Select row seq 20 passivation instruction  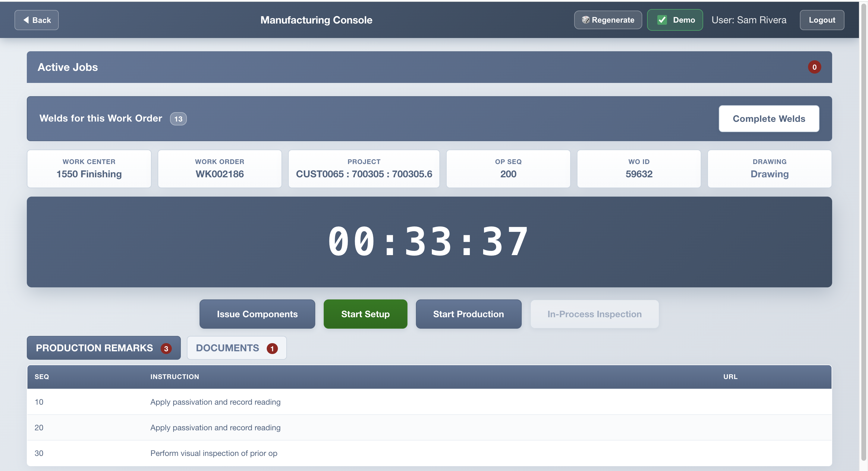pos(429,428)
